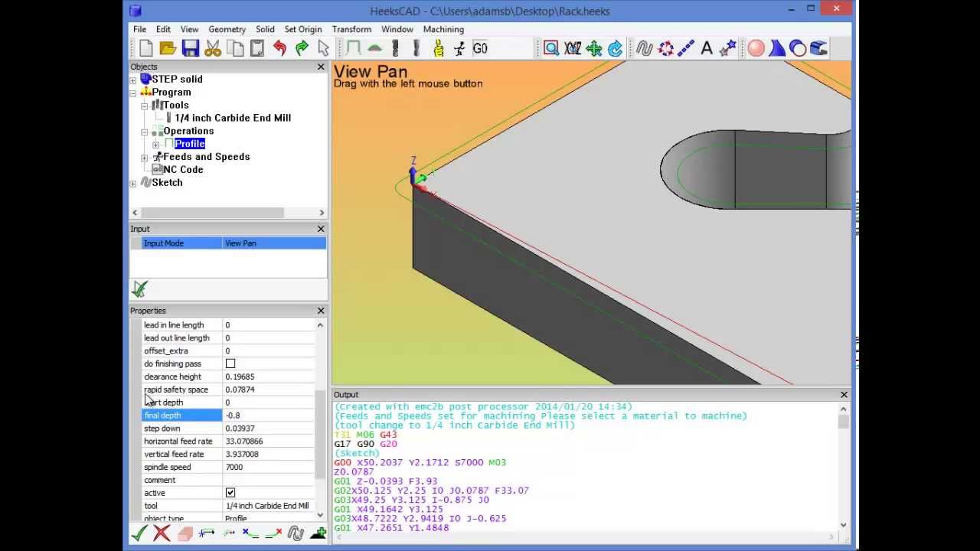Expand the Sketch tree node
Screen dimensions: 980x551
[133, 184]
